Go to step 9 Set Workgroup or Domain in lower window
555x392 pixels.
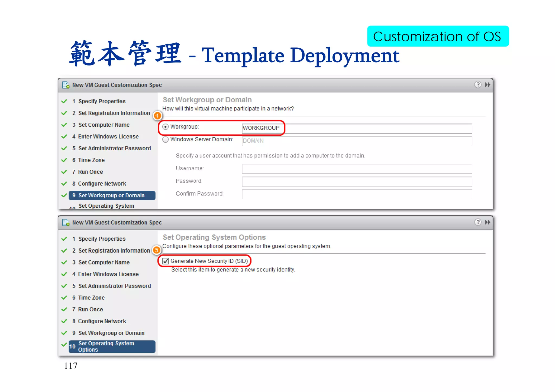pos(108,333)
